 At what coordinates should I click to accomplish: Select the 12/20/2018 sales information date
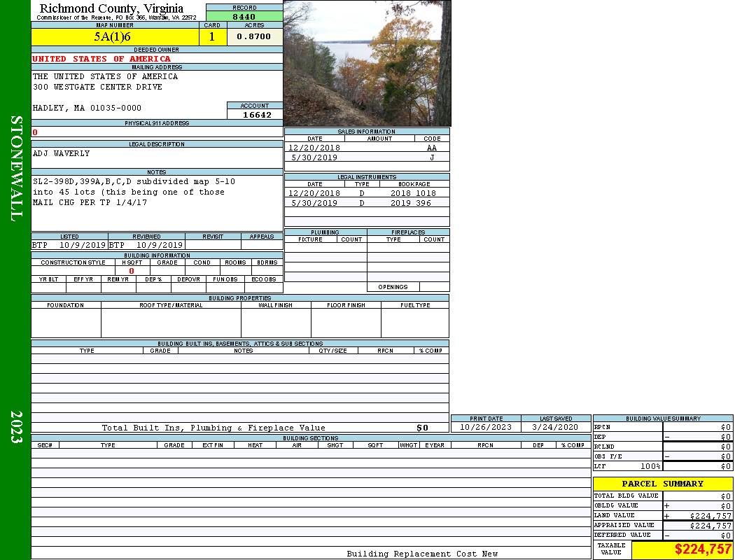(314, 148)
